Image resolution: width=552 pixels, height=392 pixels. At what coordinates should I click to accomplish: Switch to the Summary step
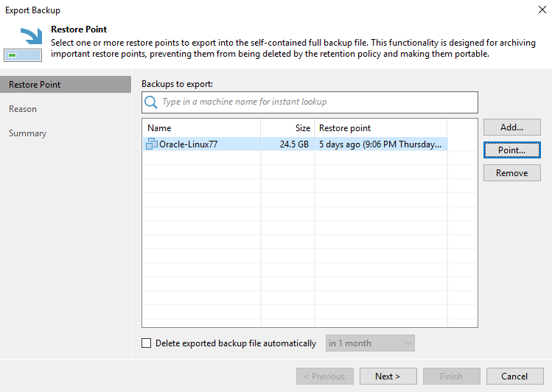pyautogui.click(x=27, y=133)
